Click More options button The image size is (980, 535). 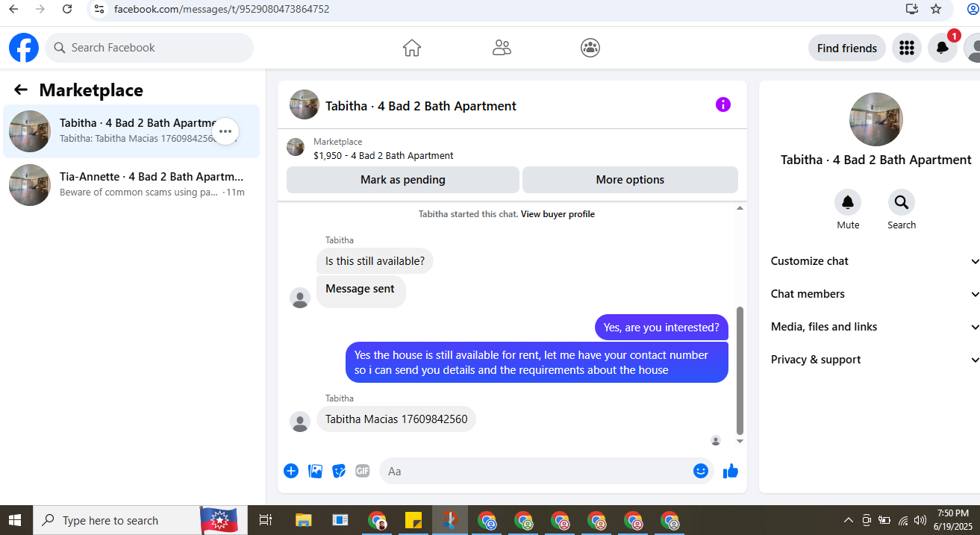(x=630, y=180)
